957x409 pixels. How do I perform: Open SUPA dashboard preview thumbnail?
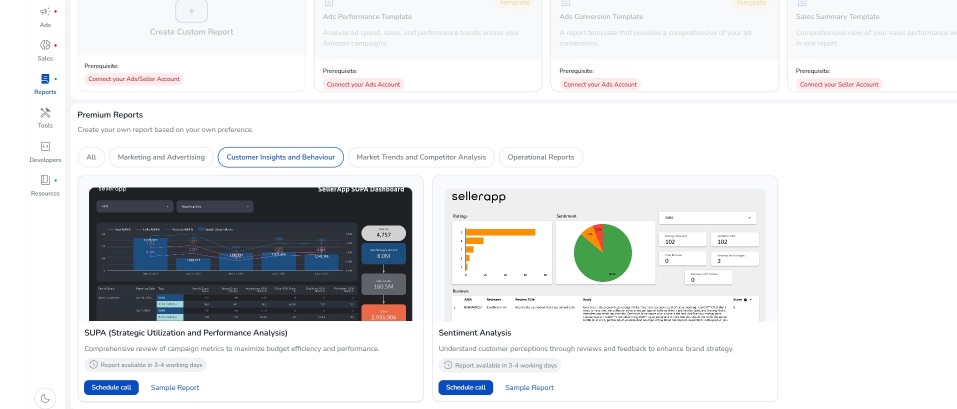(x=250, y=254)
